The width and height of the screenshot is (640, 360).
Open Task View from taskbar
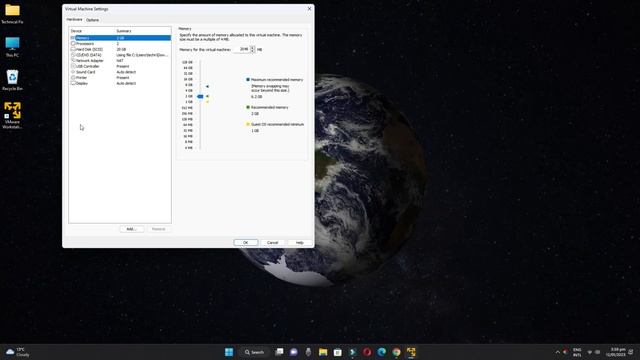click(279, 352)
